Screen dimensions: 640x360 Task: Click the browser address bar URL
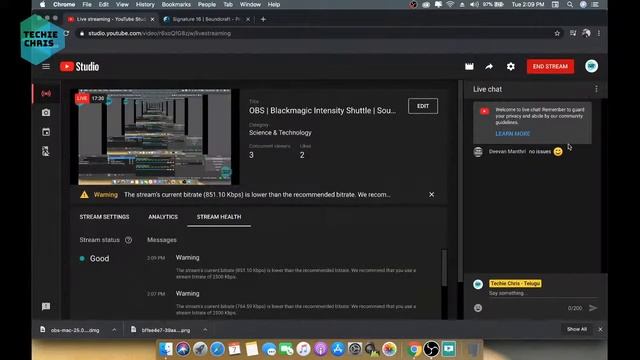(160, 33)
